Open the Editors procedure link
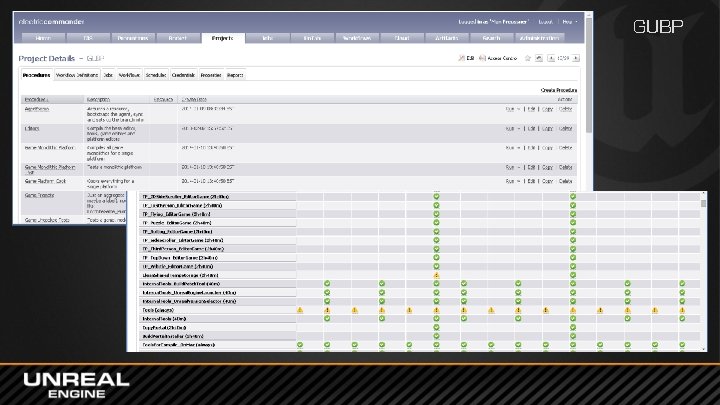Image resolution: width=720 pixels, height=405 pixels. [32, 129]
